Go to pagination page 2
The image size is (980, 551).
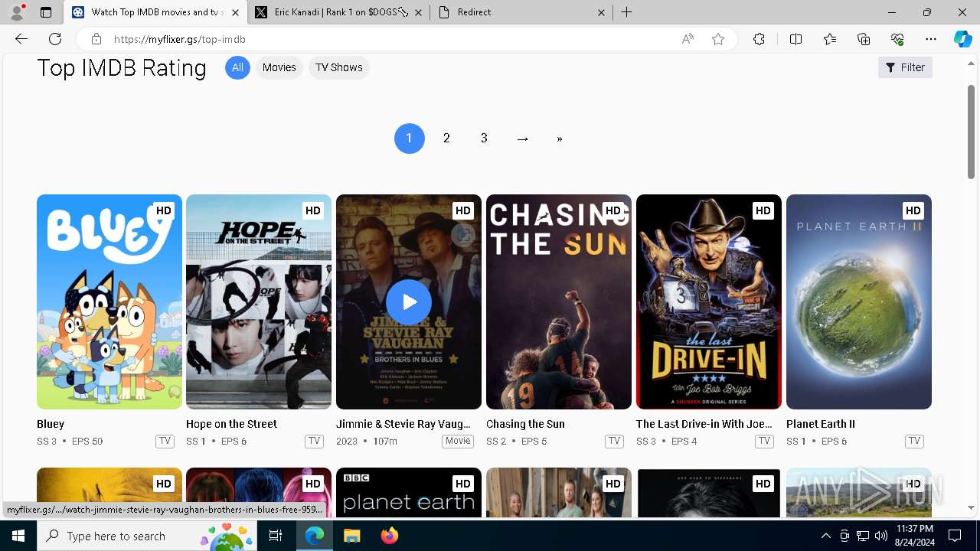point(446,139)
